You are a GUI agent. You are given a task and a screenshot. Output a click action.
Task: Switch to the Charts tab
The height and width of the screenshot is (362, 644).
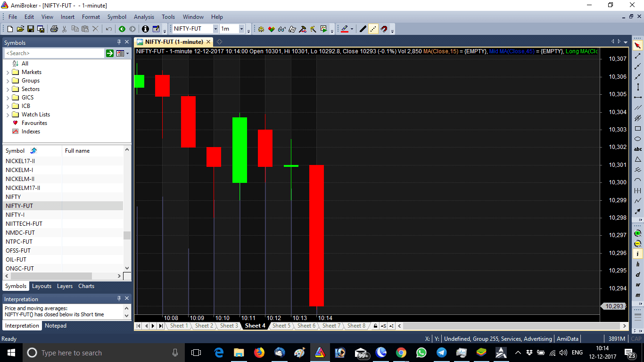[x=86, y=286]
